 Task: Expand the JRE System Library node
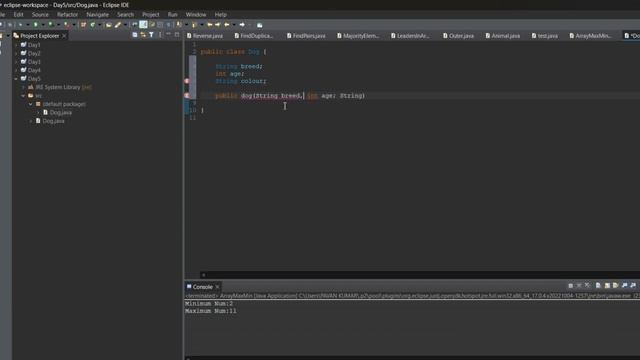pyautogui.click(x=23, y=87)
